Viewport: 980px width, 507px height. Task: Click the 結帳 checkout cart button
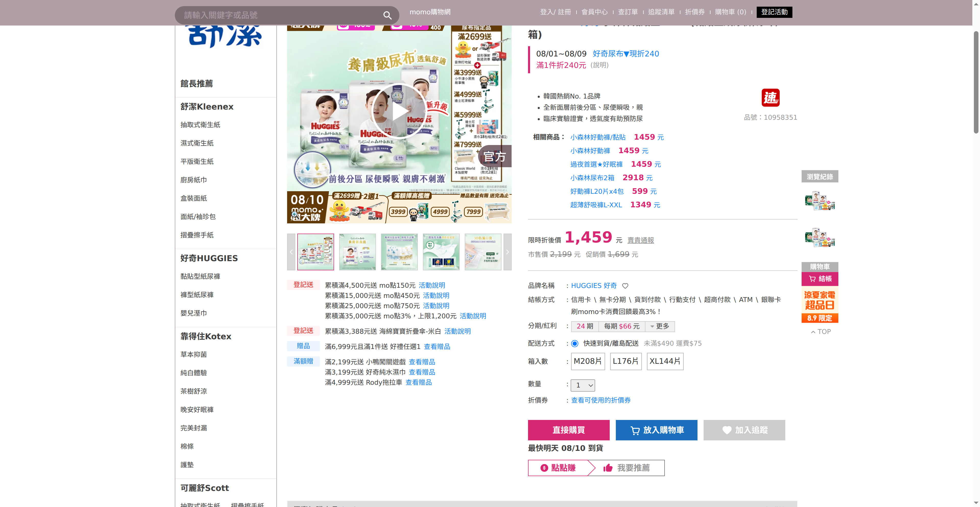pos(820,279)
